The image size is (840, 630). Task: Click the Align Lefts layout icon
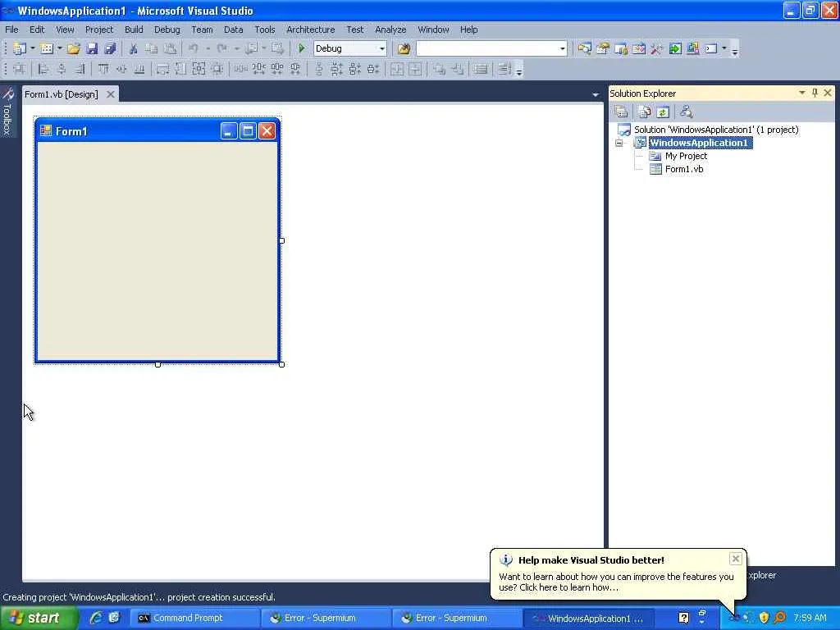(x=43, y=69)
